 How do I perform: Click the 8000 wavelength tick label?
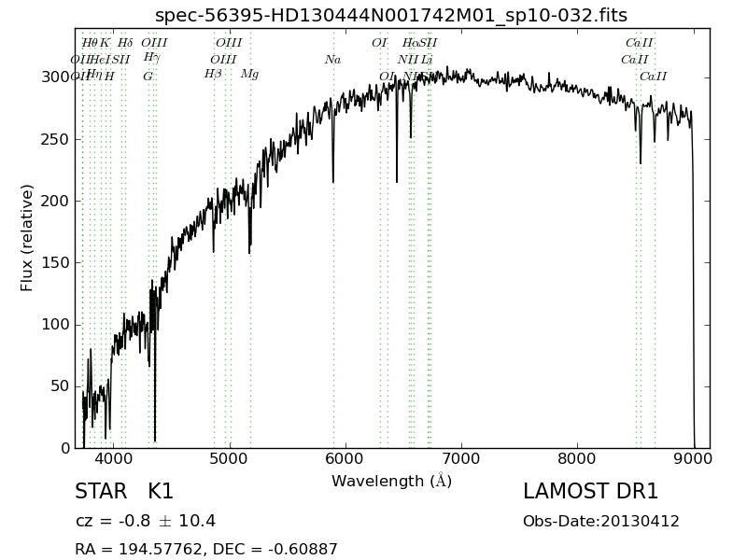pyautogui.click(x=577, y=458)
